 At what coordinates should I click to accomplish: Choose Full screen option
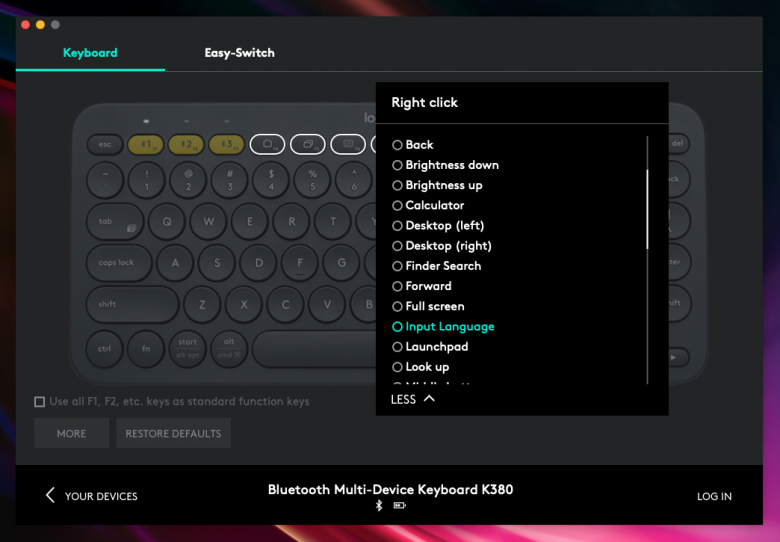pyautogui.click(x=428, y=306)
